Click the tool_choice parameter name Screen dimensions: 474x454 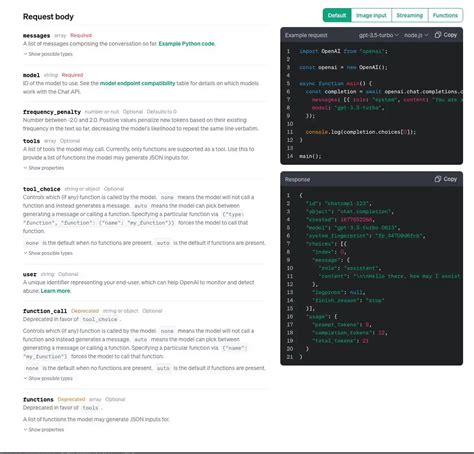42,189
